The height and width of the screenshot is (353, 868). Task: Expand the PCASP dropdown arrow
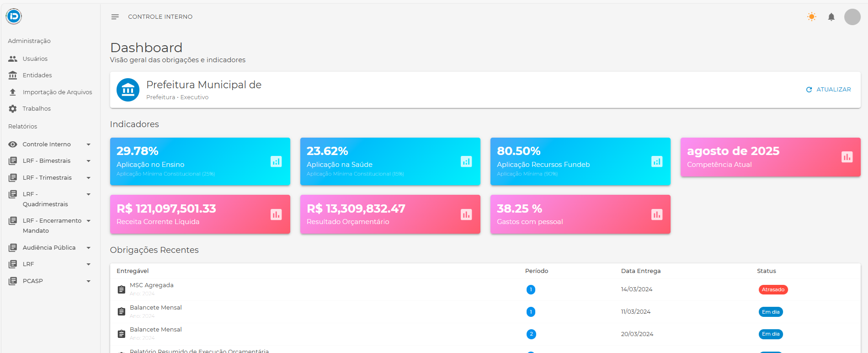pos(89,281)
